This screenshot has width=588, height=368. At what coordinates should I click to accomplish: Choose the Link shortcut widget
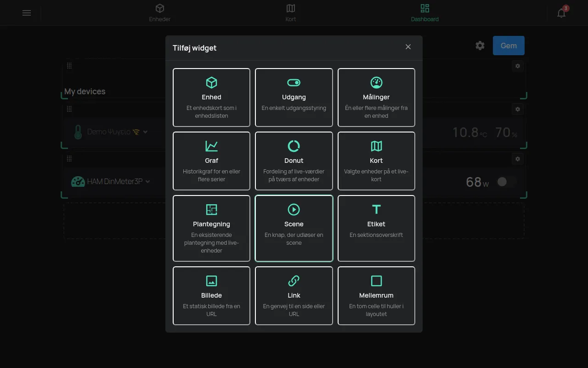click(294, 296)
